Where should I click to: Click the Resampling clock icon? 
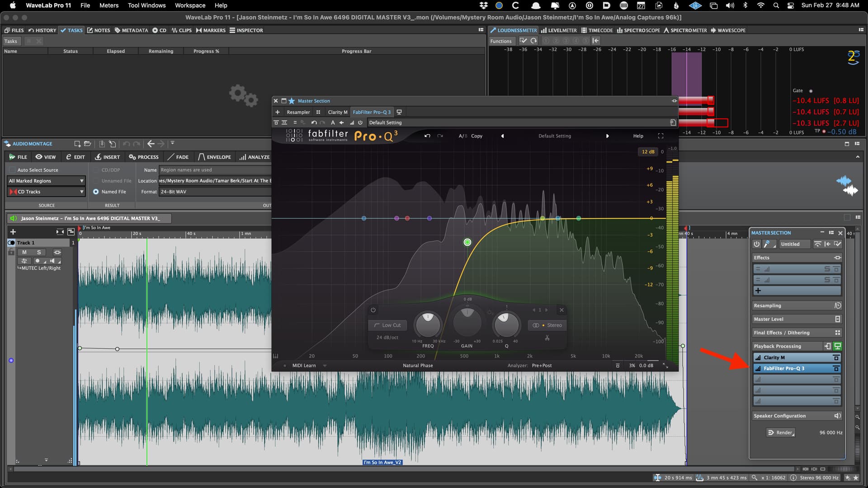pyautogui.click(x=837, y=305)
